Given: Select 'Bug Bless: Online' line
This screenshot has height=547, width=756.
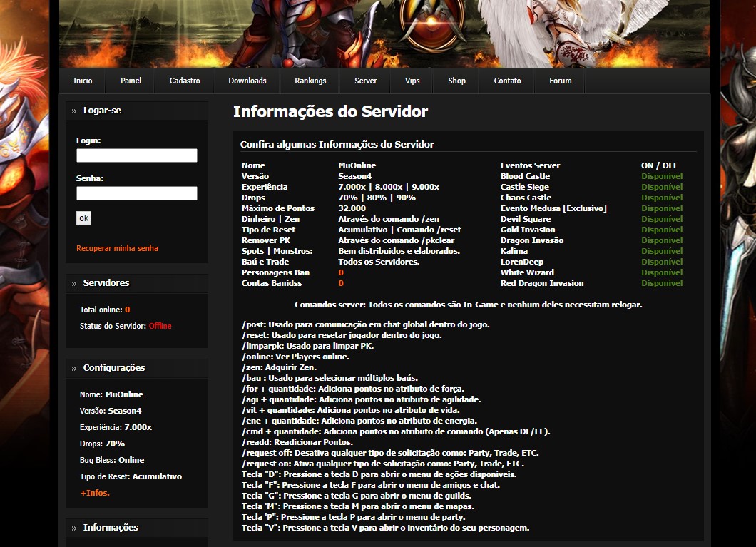Looking at the screenshot, I should click(x=112, y=460).
